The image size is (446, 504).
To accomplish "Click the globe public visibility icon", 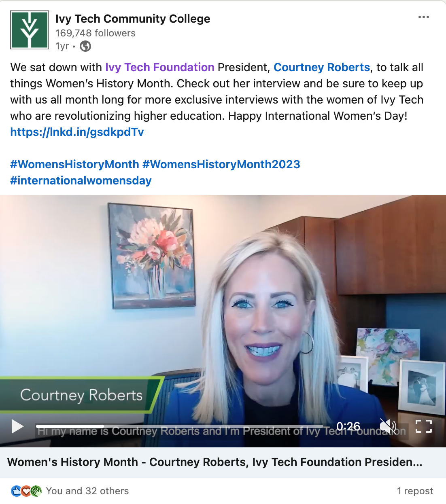I will click(x=85, y=47).
